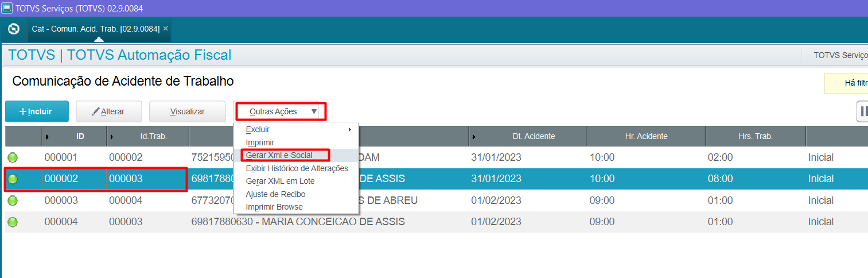The width and height of the screenshot is (868, 278).
Task: Click the Inicial cell in row 000001
Action: click(821, 157)
